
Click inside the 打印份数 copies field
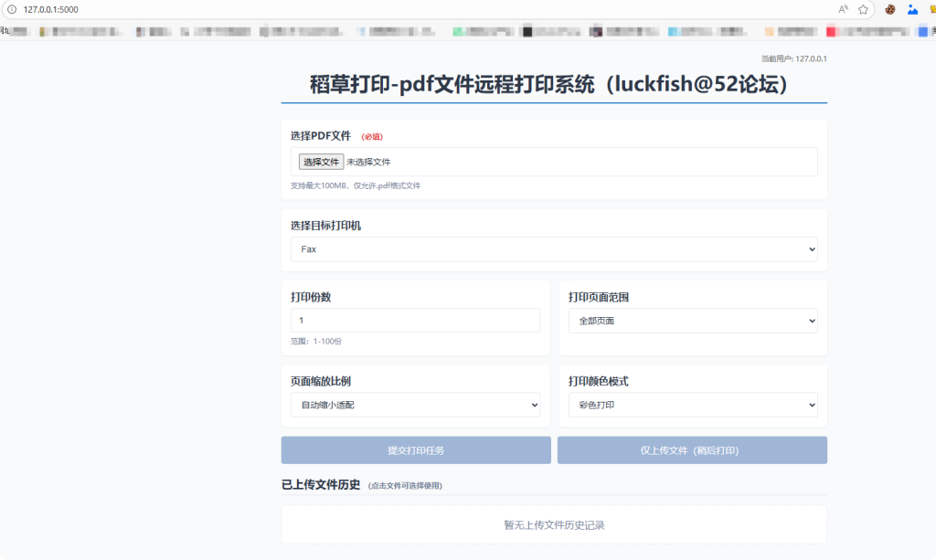(415, 320)
